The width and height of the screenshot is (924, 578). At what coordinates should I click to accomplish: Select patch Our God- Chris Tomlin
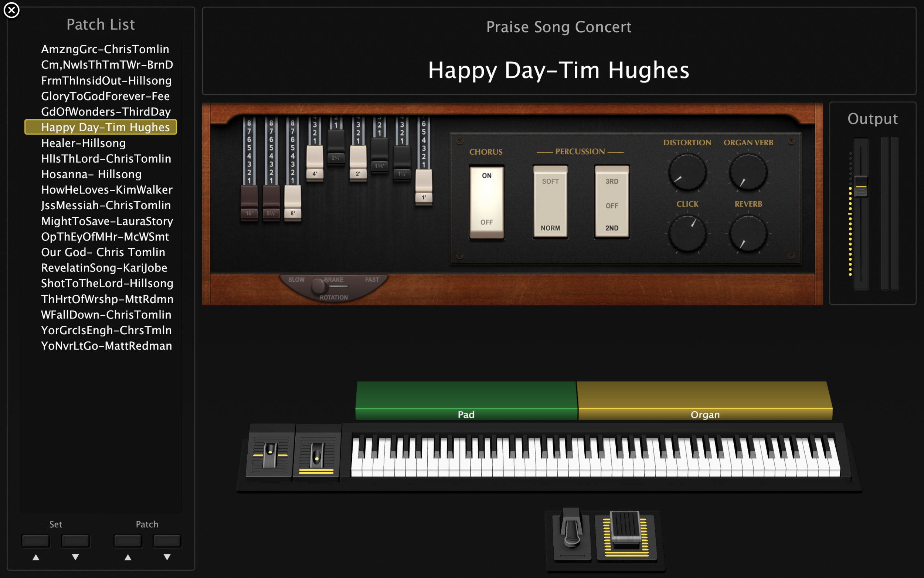(x=103, y=252)
